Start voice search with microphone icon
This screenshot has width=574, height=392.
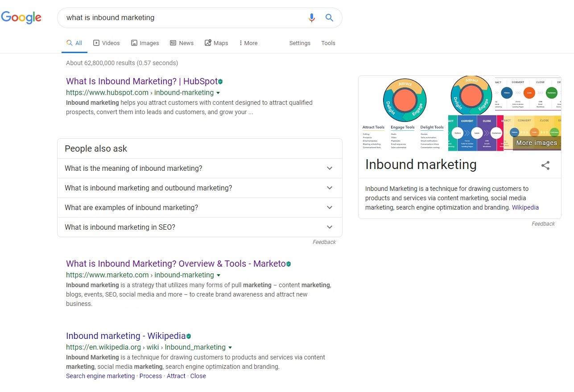[312, 18]
